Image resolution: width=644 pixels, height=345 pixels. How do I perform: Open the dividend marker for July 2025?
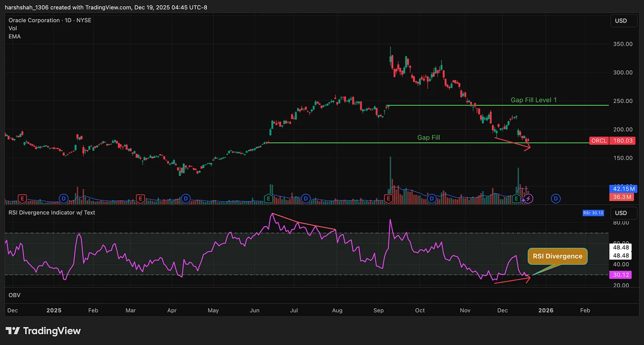[306, 198]
